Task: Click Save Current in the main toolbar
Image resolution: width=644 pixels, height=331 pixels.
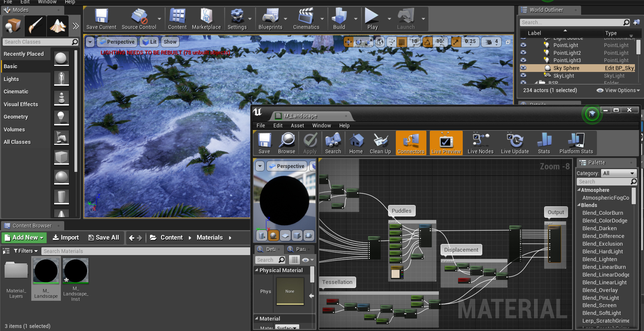Action: [x=101, y=19]
